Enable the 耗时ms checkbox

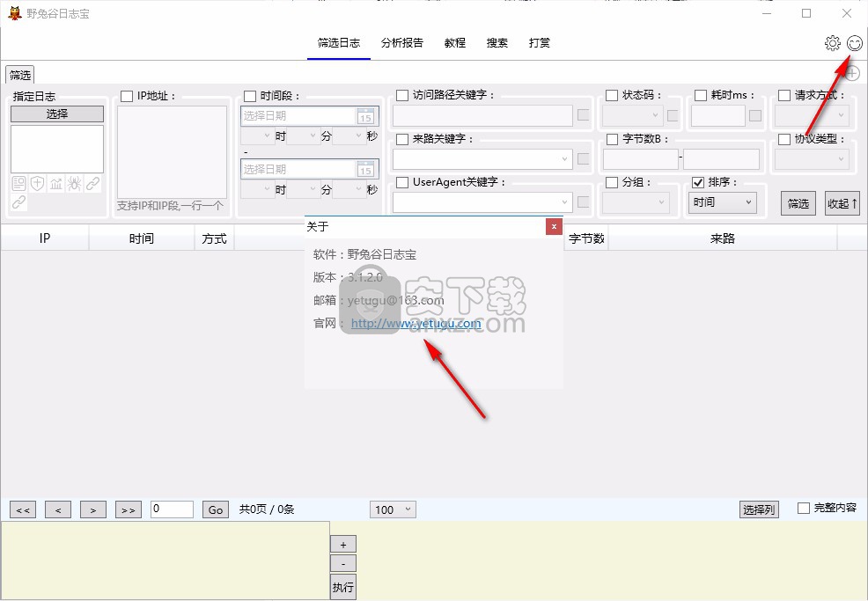coord(700,95)
